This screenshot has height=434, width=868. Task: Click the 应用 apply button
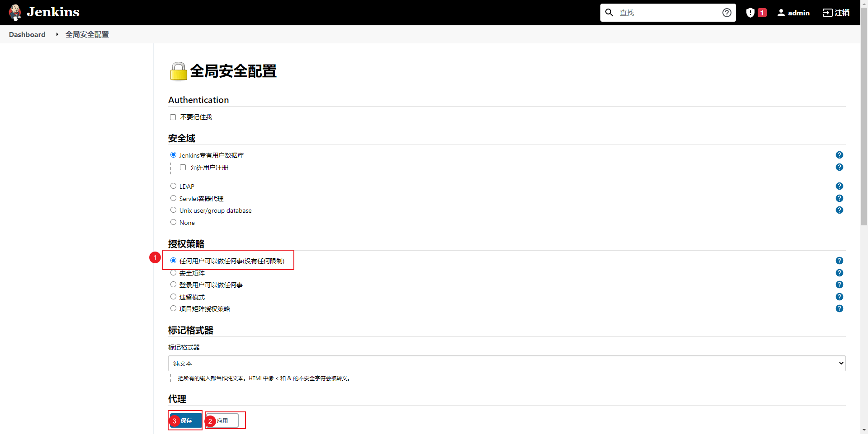[x=222, y=421]
